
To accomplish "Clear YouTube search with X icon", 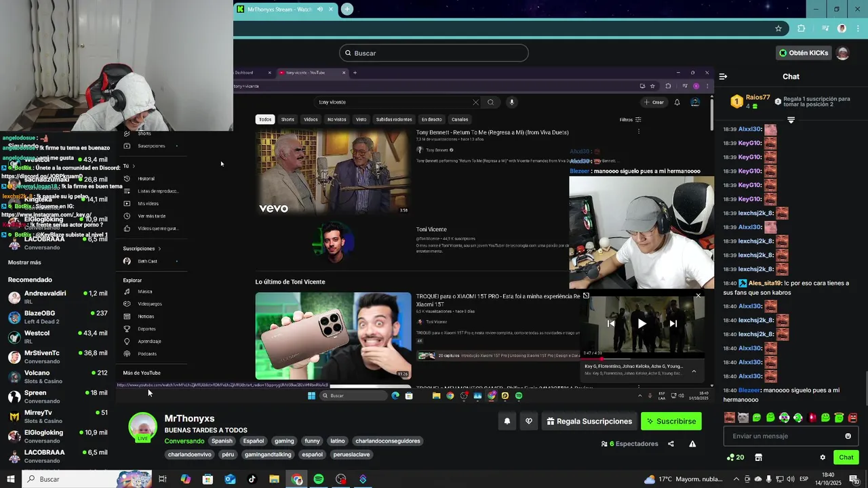I will 475,102.
